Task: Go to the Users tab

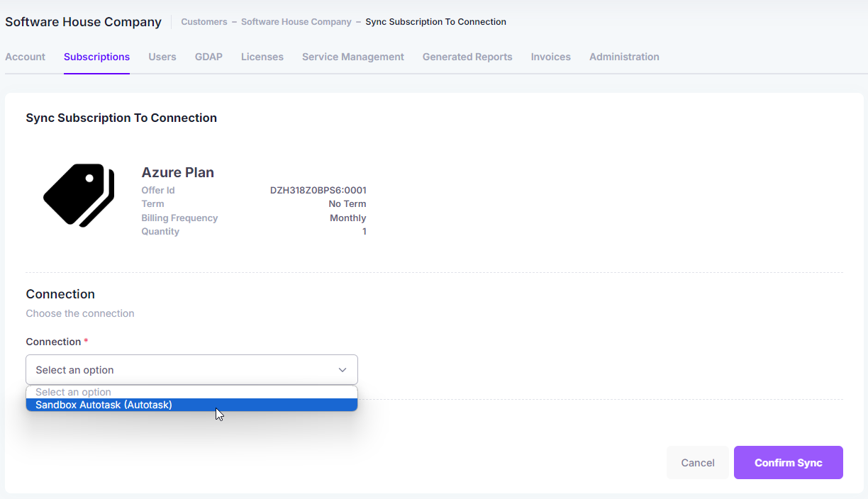Action: coord(162,57)
